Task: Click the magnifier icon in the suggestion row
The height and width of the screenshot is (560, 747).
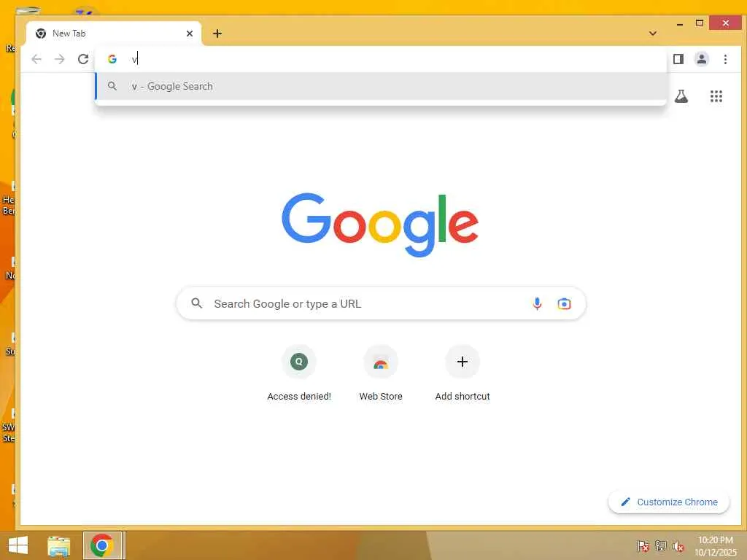Action: tap(112, 86)
